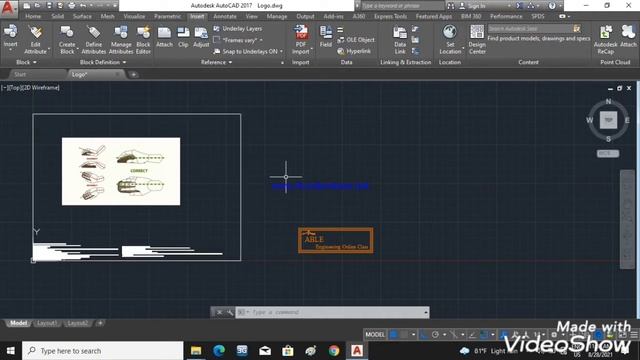Expand the command line history arrow

pos(426,312)
